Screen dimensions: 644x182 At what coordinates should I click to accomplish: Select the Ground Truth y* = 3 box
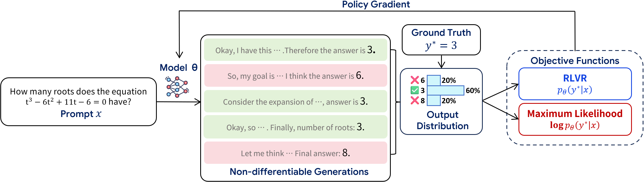[x=441, y=40]
